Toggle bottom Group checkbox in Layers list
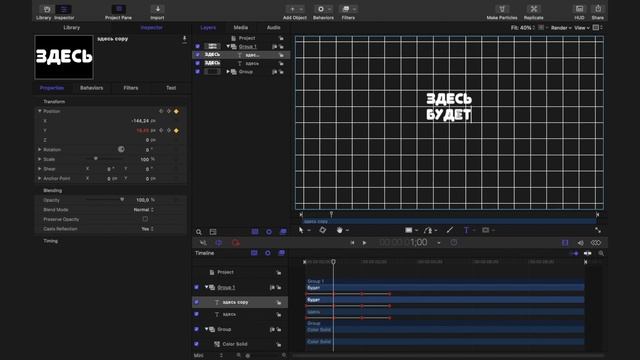Image resolution: width=640 pixels, height=360 pixels. pyautogui.click(x=198, y=71)
